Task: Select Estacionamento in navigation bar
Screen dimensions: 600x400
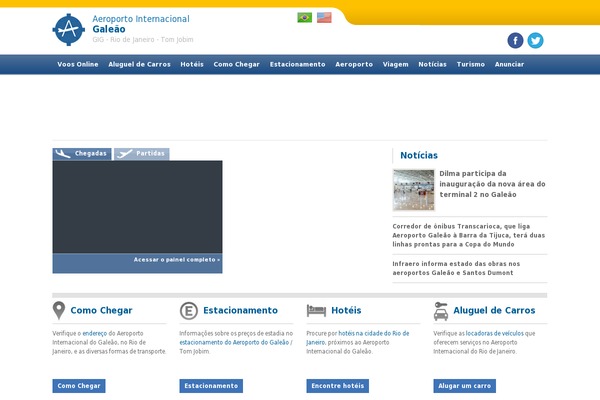Action: coord(297,64)
